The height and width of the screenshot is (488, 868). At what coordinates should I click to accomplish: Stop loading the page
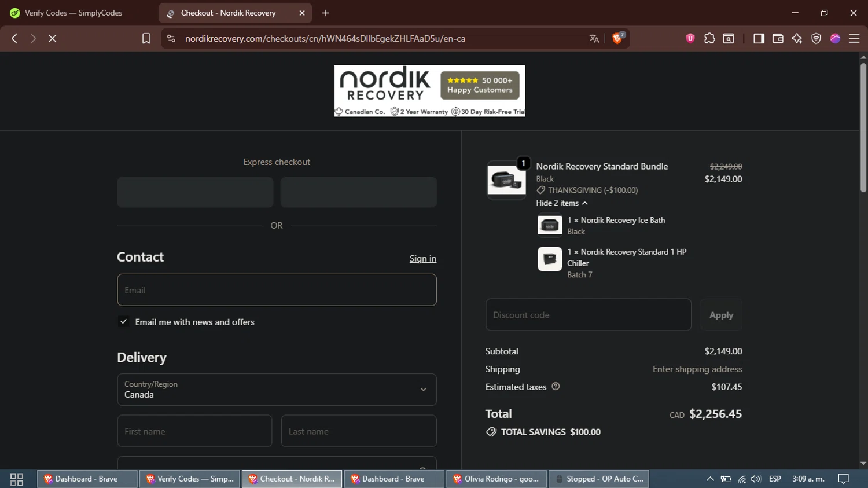coord(52,38)
